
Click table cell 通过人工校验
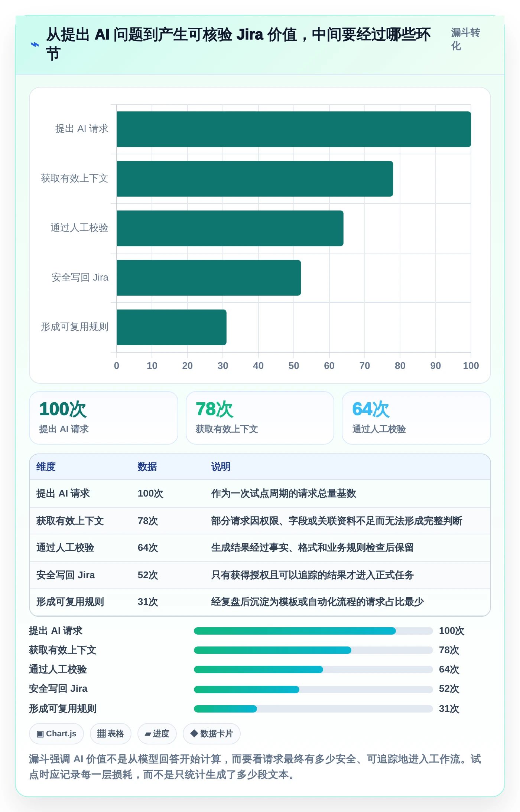coord(65,547)
